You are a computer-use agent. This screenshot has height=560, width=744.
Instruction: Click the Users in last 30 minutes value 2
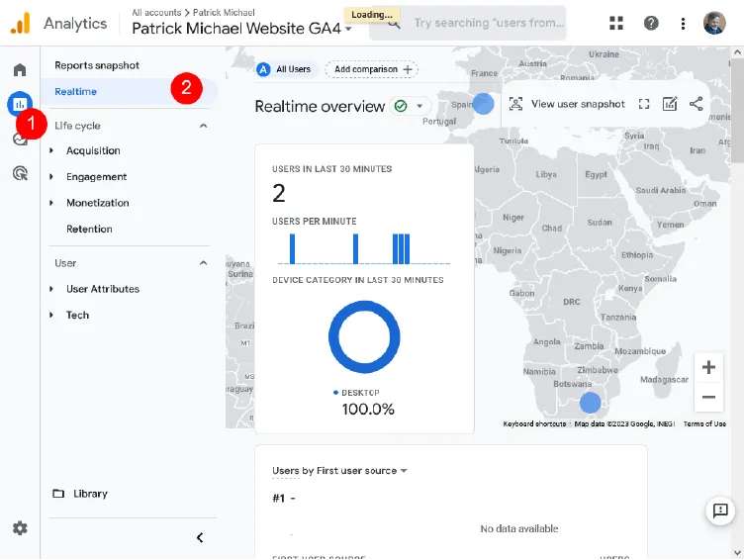click(279, 193)
